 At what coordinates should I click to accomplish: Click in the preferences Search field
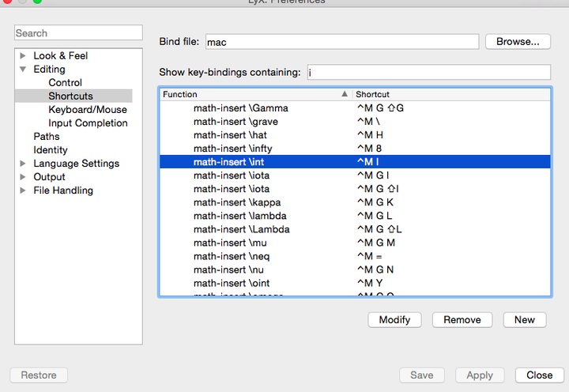coord(77,33)
